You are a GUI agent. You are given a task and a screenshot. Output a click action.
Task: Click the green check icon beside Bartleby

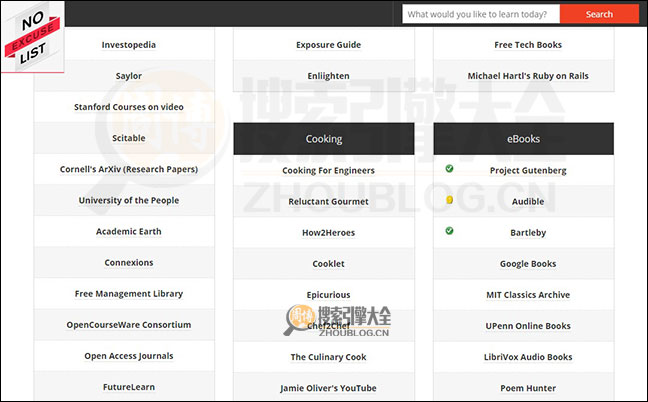tap(449, 231)
